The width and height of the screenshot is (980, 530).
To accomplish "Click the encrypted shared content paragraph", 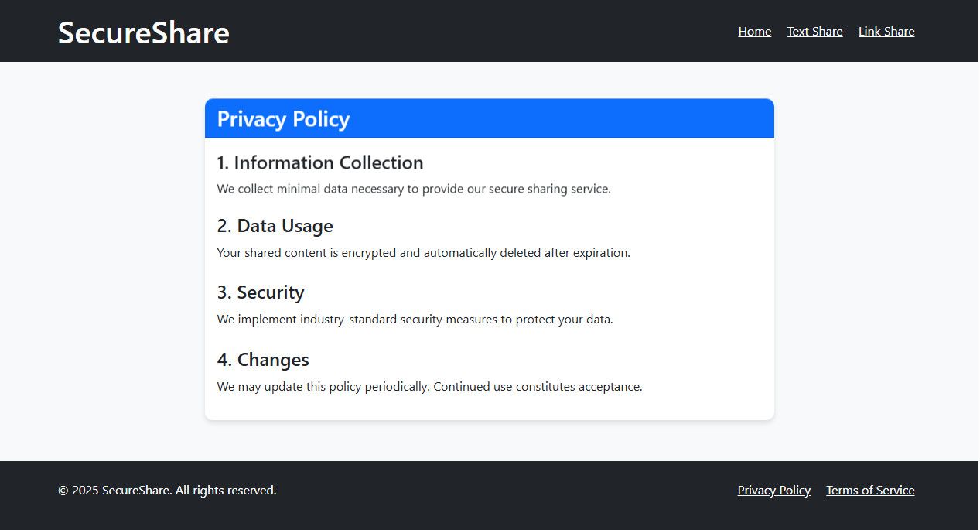I will [423, 253].
